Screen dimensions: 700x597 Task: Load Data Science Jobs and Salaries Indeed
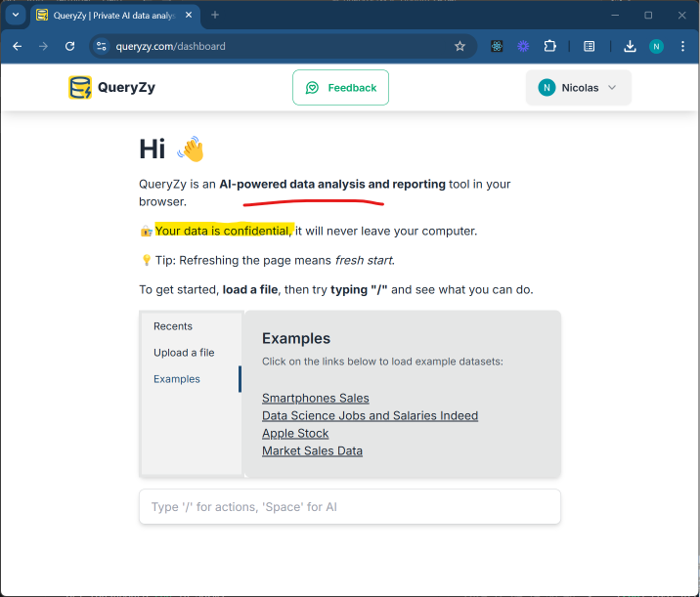pyautogui.click(x=370, y=415)
